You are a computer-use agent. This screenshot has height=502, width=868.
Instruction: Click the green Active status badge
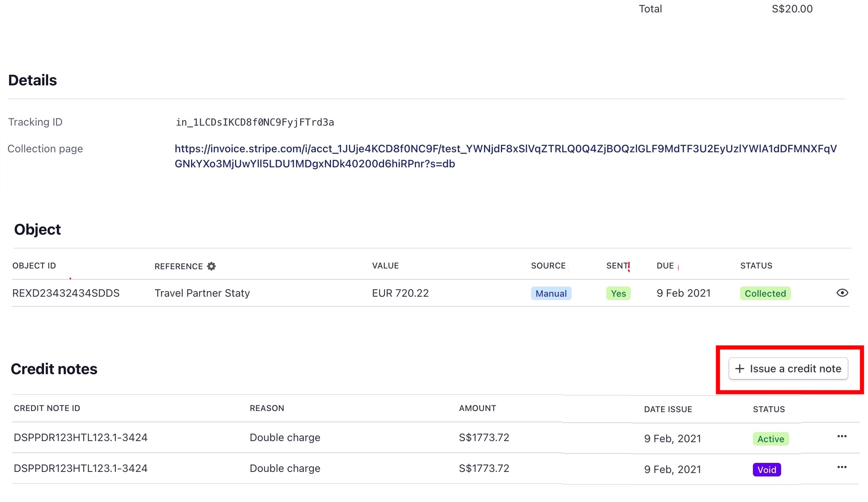pyautogui.click(x=770, y=439)
